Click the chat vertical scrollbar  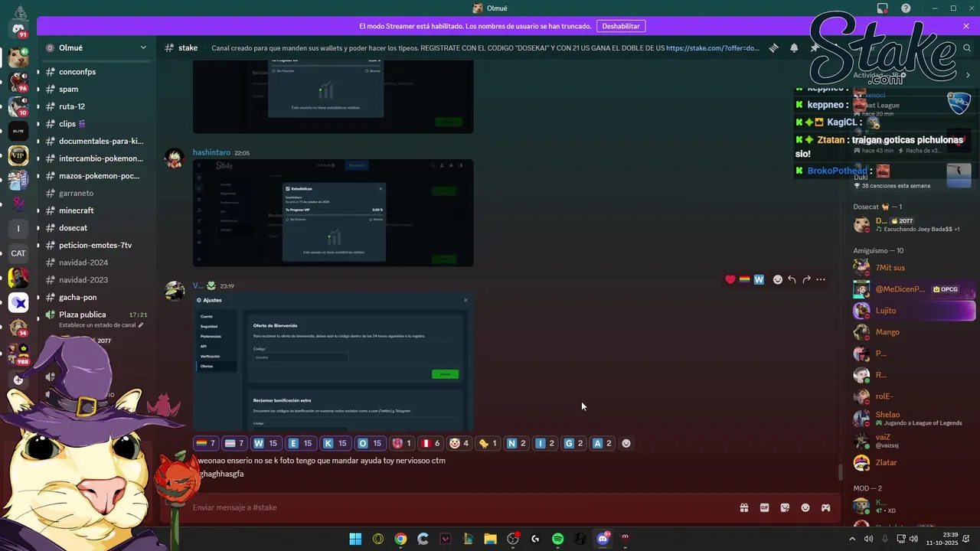841,472
